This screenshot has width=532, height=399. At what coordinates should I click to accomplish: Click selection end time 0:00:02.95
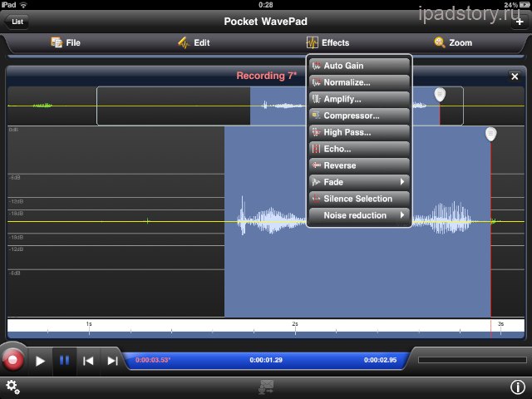click(x=380, y=360)
